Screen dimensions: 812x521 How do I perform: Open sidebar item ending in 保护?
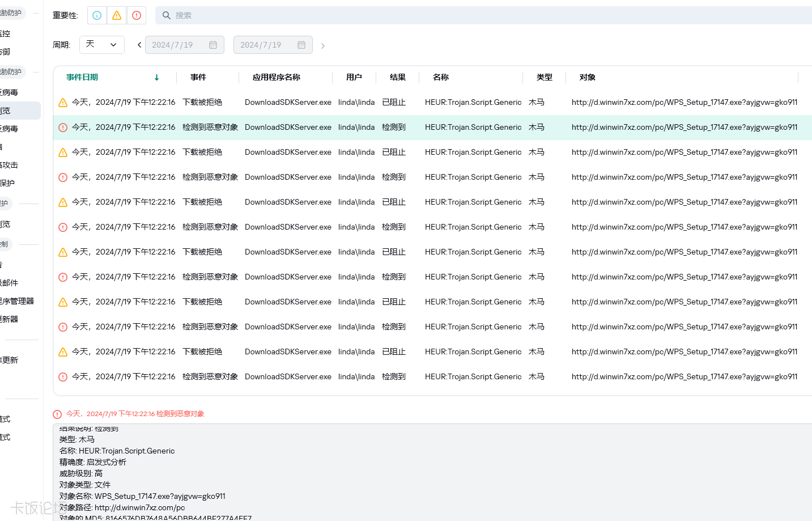(7, 183)
